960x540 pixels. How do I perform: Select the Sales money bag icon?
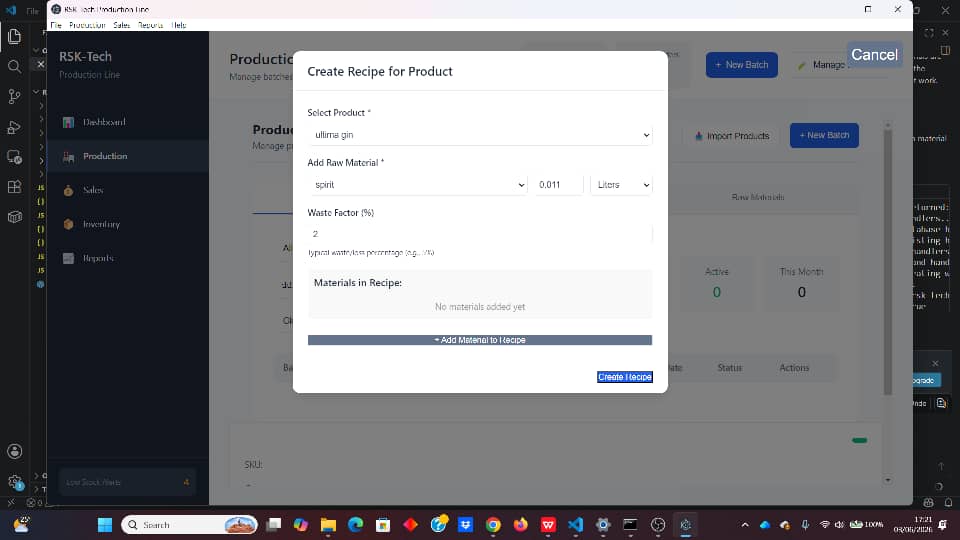(69, 190)
